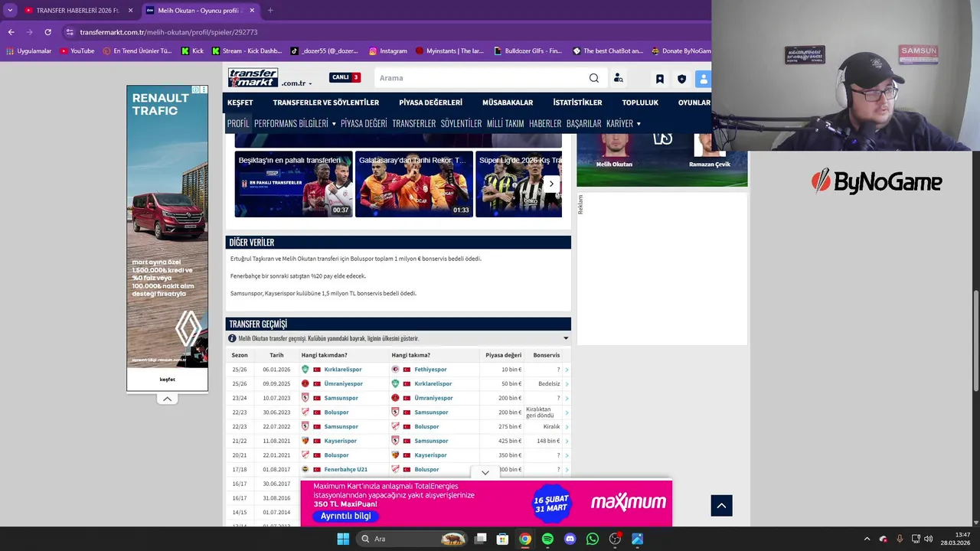Screen dimensions: 980x551
Task: Click the CANLI live scores badge
Action: point(345,77)
